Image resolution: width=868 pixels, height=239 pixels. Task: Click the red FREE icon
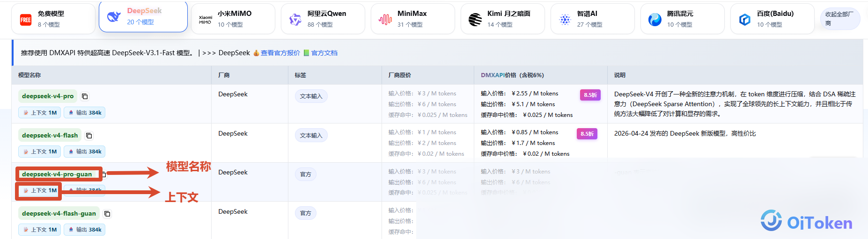(26, 20)
